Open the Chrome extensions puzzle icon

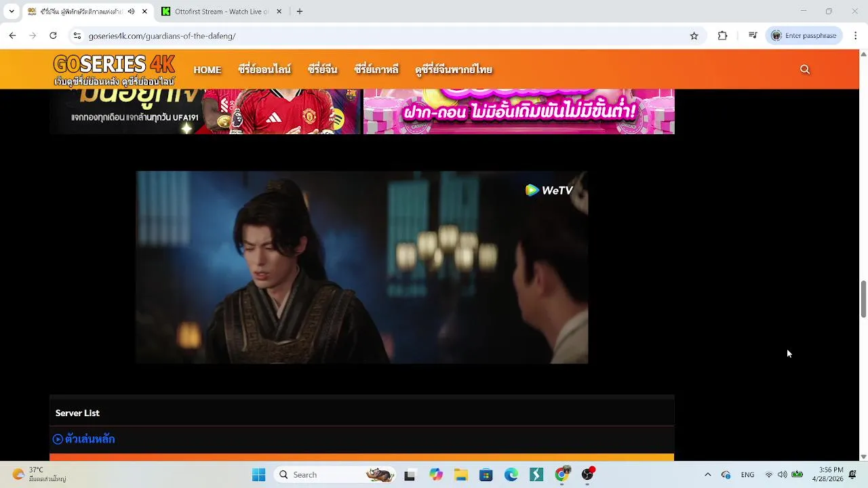[x=722, y=36]
